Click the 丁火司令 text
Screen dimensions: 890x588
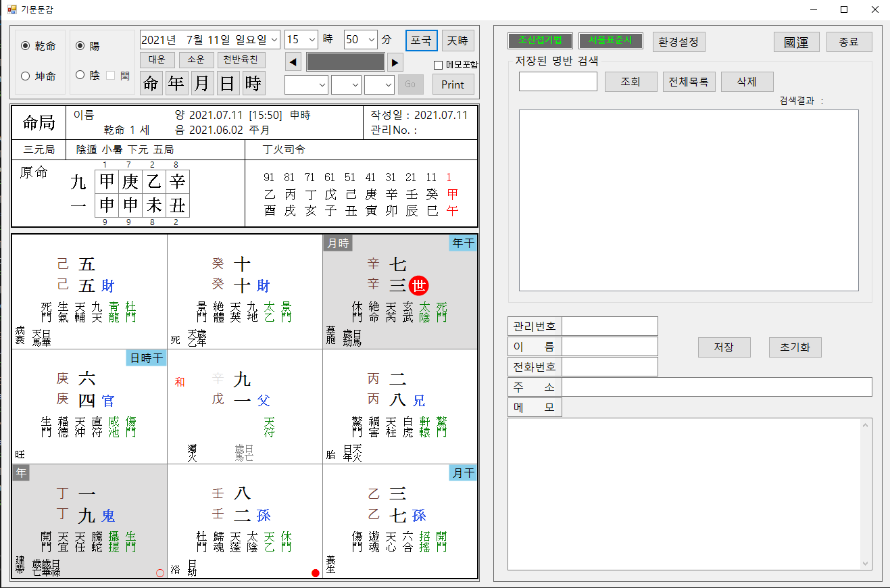(x=284, y=149)
